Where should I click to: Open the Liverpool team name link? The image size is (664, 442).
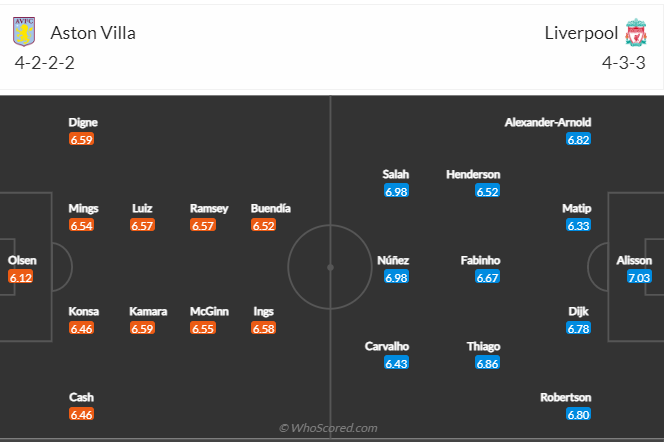point(581,32)
